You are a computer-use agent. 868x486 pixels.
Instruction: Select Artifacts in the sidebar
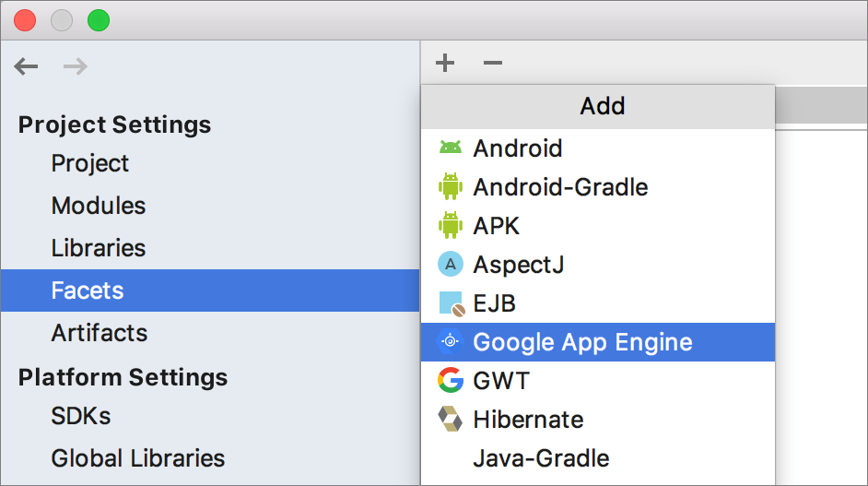[x=100, y=333]
